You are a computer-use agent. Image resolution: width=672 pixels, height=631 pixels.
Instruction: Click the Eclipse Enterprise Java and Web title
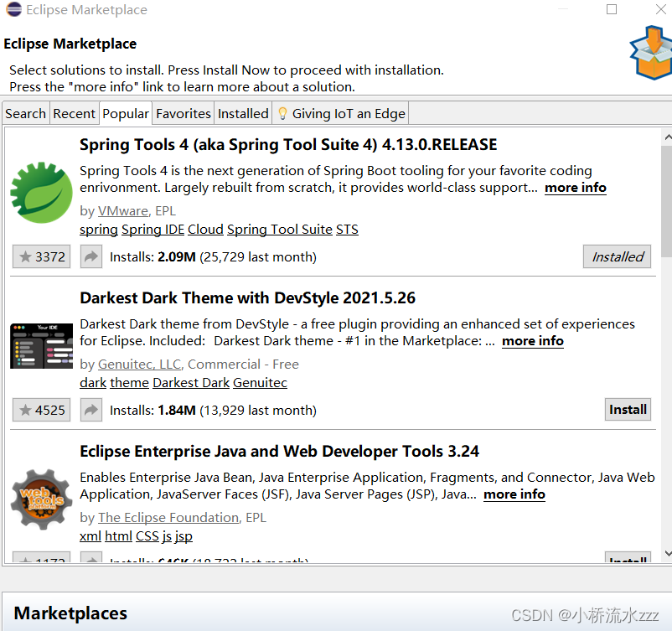click(279, 452)
